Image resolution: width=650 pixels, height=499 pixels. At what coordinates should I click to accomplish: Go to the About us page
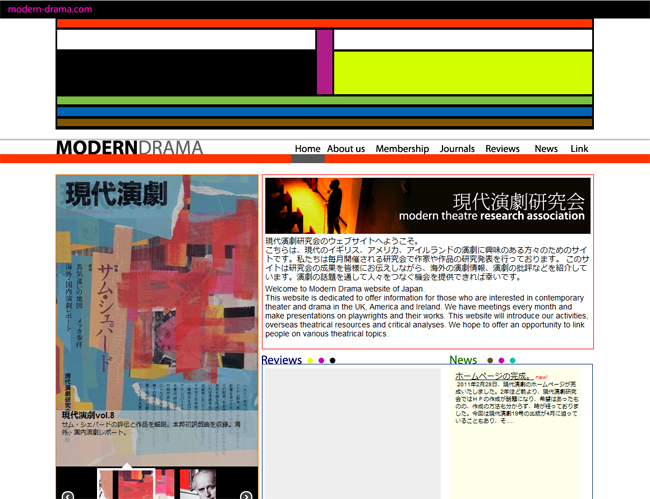click(x=346, y=149)
